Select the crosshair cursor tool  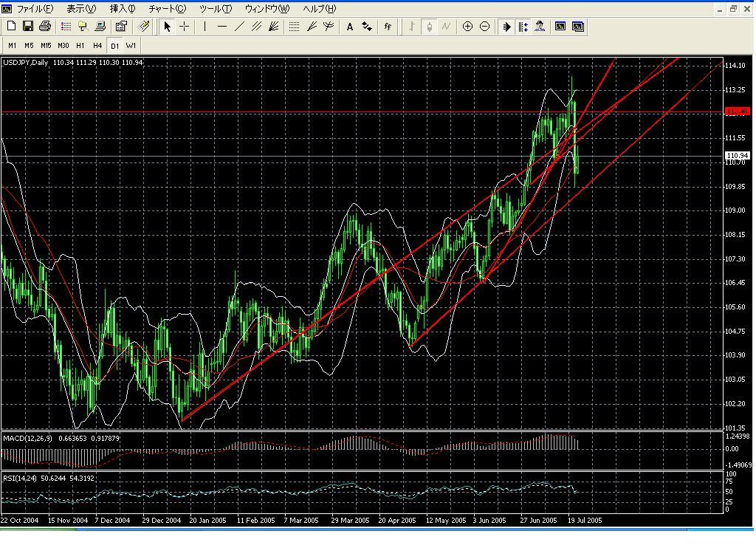coord(184,26)
